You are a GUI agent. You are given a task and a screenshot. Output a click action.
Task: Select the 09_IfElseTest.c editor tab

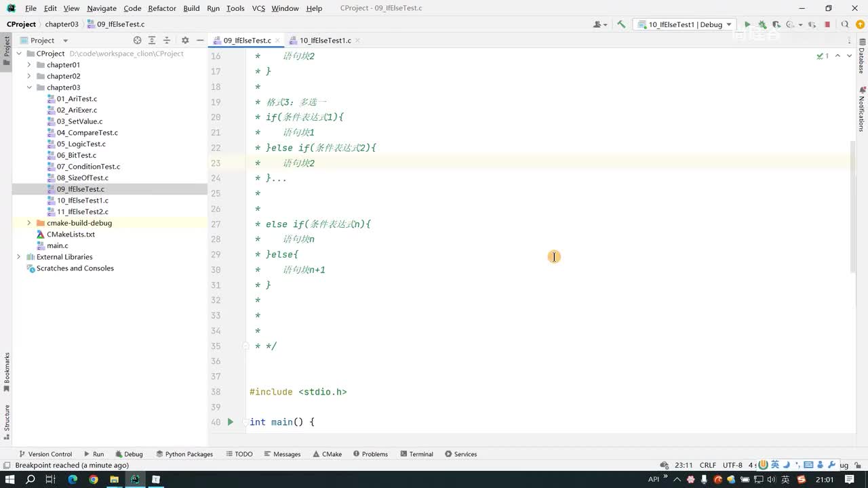click(x=247, y=40)
